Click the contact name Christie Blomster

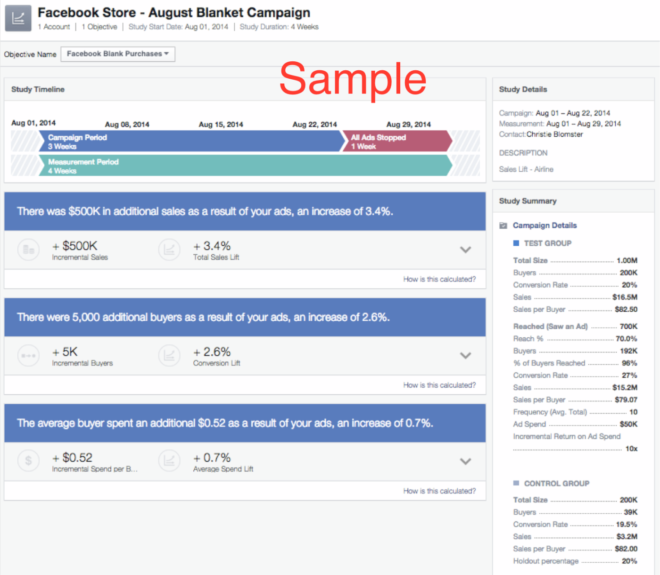point(555,134)
